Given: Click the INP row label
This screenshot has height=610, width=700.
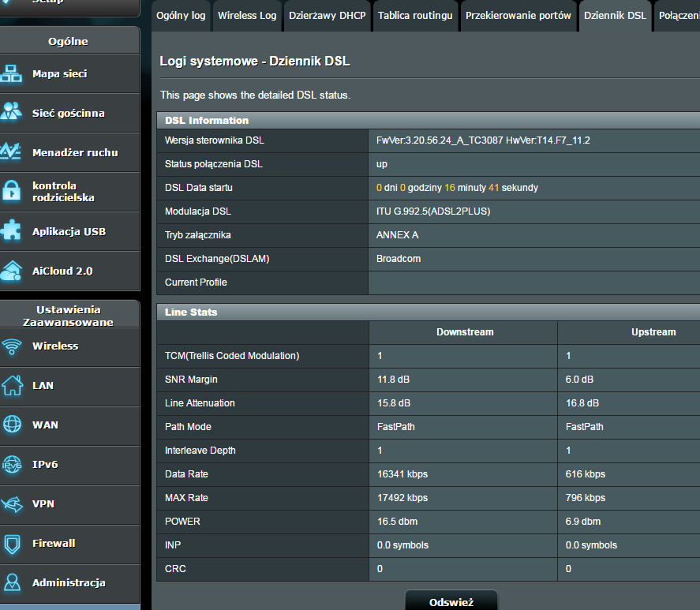Looking at the screenshot, I should click(x=173, y=545).
